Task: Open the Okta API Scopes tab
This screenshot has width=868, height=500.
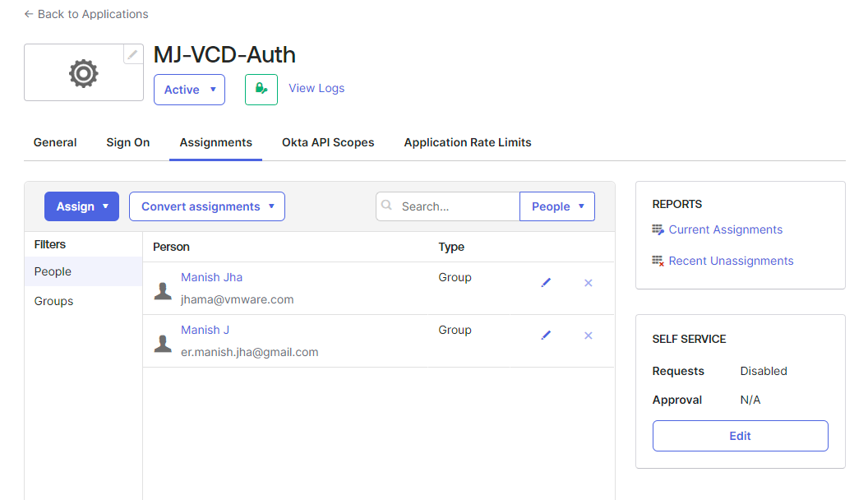Action: [x=328, y=142]
